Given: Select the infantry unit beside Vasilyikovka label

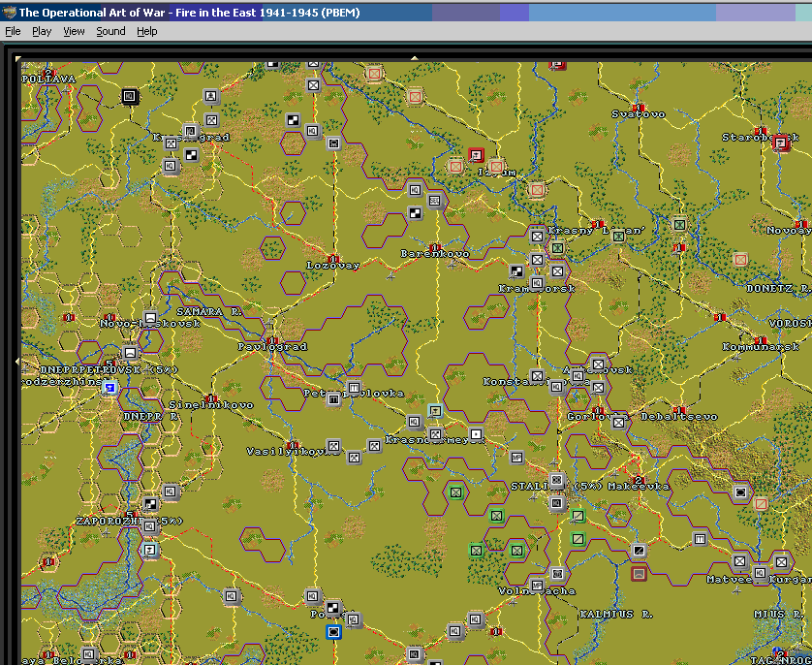Looking at the screenshot, I should [333, 446].
